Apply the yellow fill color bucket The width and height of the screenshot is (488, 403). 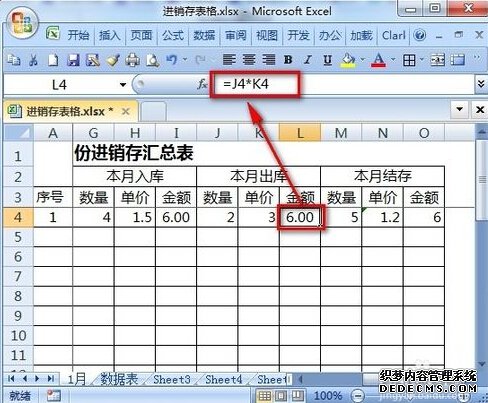pyautogui.click(x=348, y=60)
